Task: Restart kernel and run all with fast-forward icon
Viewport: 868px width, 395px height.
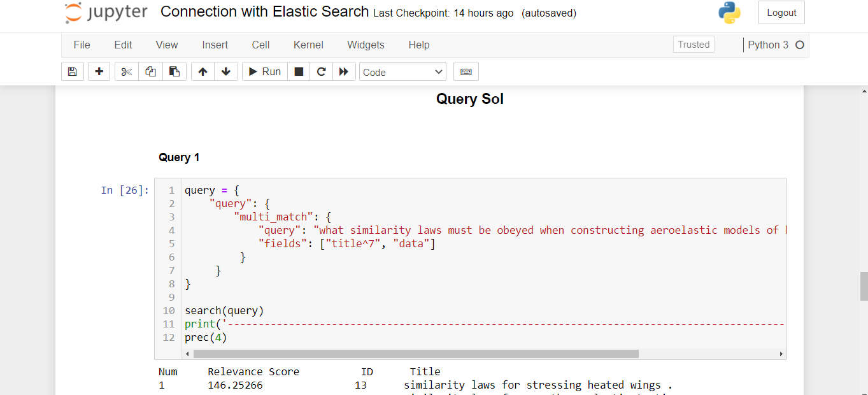Action: (x=344, y=71)
